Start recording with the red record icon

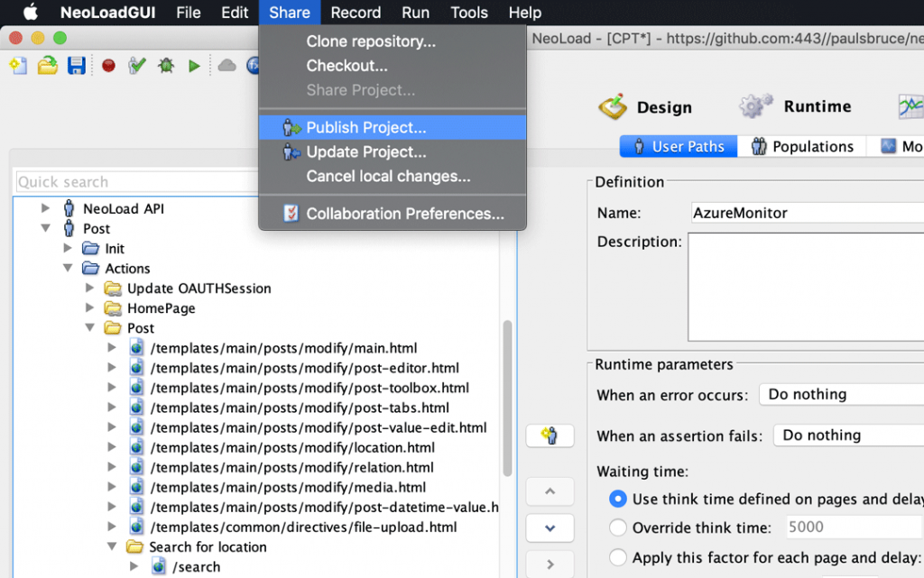click(x=108, y=65)
